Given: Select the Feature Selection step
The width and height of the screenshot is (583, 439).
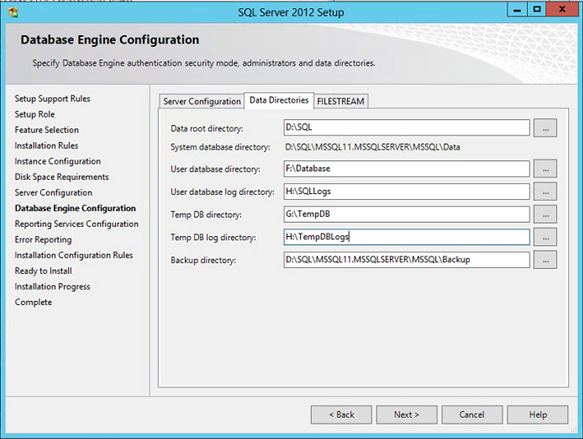Looking at the screenshot, I should (x=47, y=130).
